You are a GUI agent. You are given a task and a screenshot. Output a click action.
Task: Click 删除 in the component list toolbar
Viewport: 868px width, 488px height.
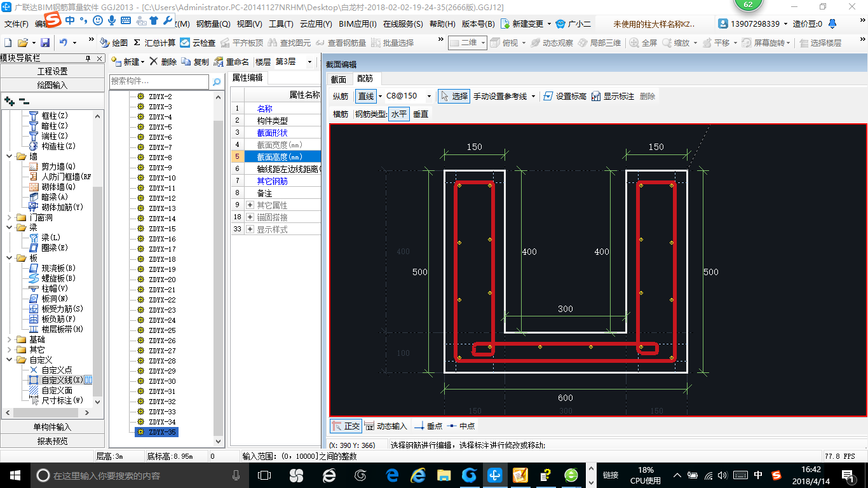163,62
